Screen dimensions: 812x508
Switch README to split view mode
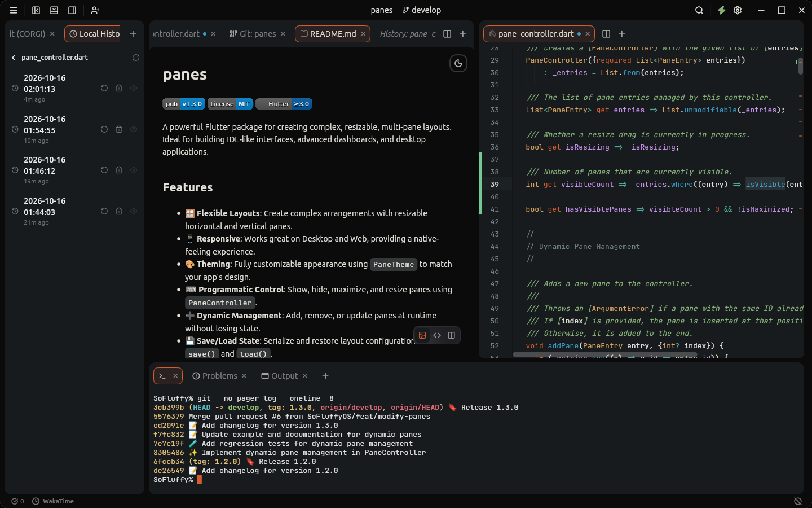click(x=452, y=335)
